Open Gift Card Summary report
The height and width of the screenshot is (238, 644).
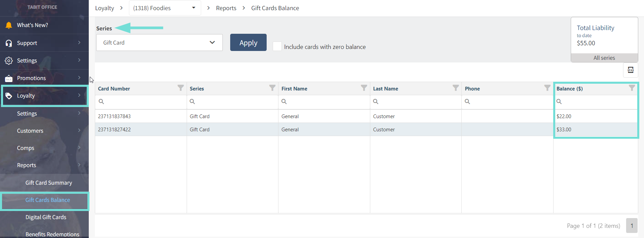pyautogui.click(x=49, y=183)
